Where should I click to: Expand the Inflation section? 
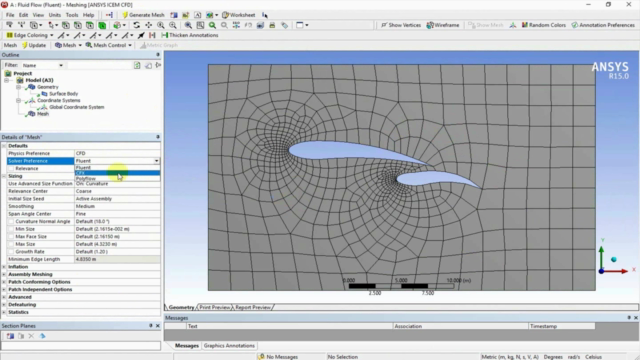click(x=4, y=267)
